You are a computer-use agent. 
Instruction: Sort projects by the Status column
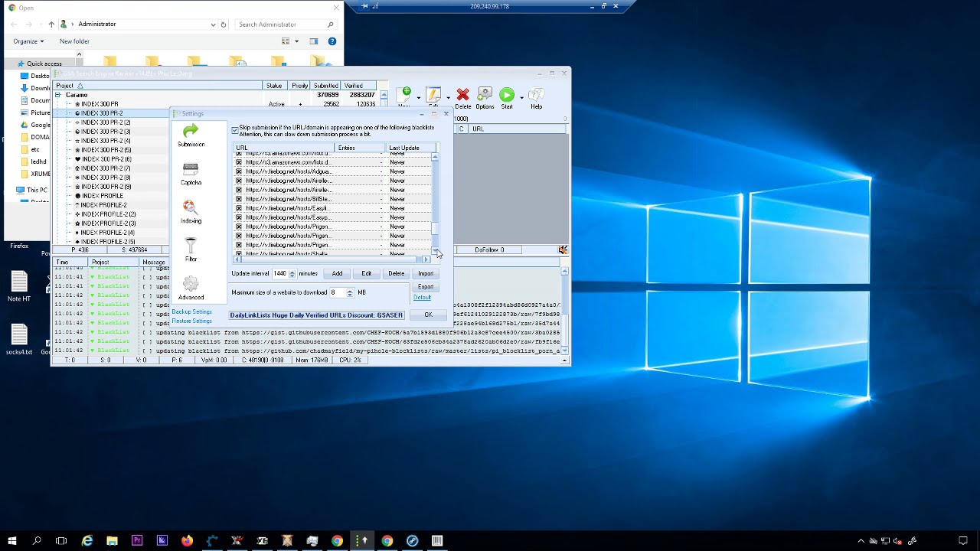point(274,86)
